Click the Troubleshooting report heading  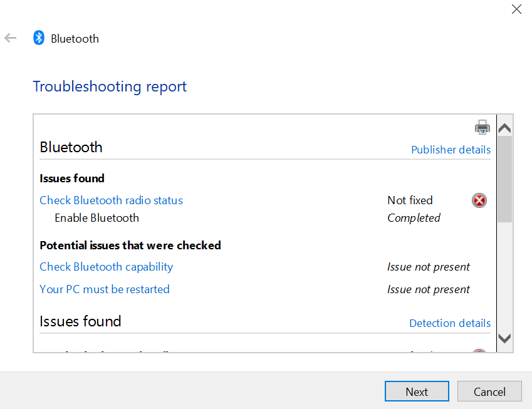(x=110, y=87)
